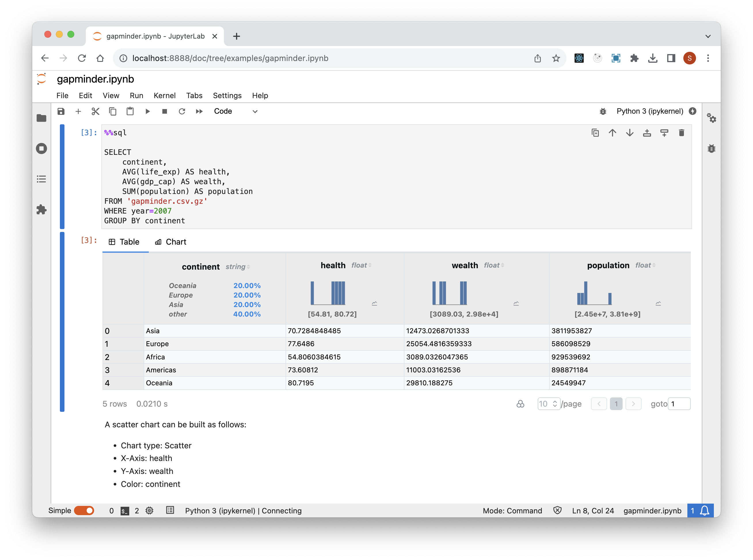
Task: Open the property inspector gears icon
Action: point(711,118)
